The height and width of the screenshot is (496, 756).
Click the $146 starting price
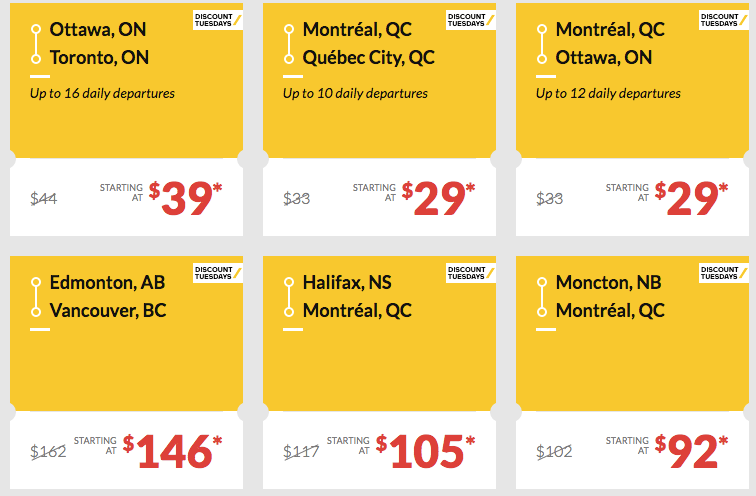click(173, 452)
